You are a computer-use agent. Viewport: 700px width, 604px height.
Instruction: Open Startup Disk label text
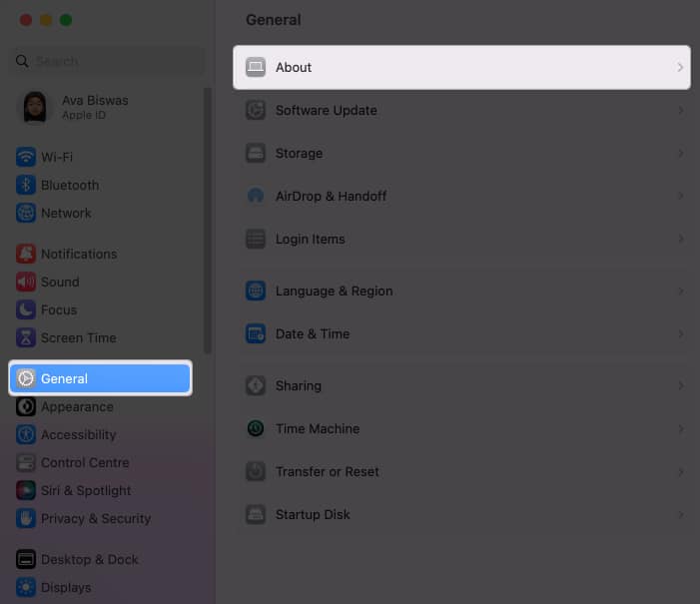coord(313,515)
